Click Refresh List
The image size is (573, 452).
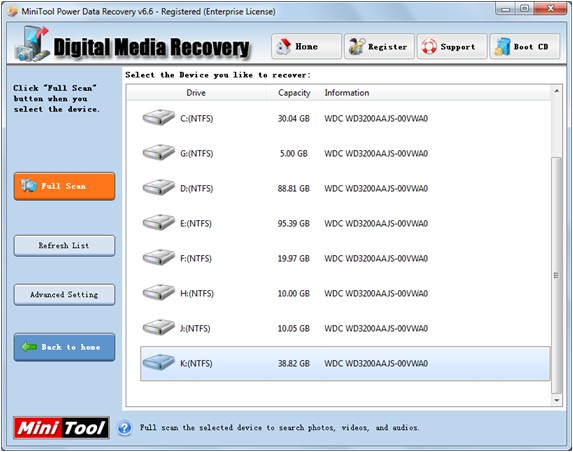click(x=64, y=246)
